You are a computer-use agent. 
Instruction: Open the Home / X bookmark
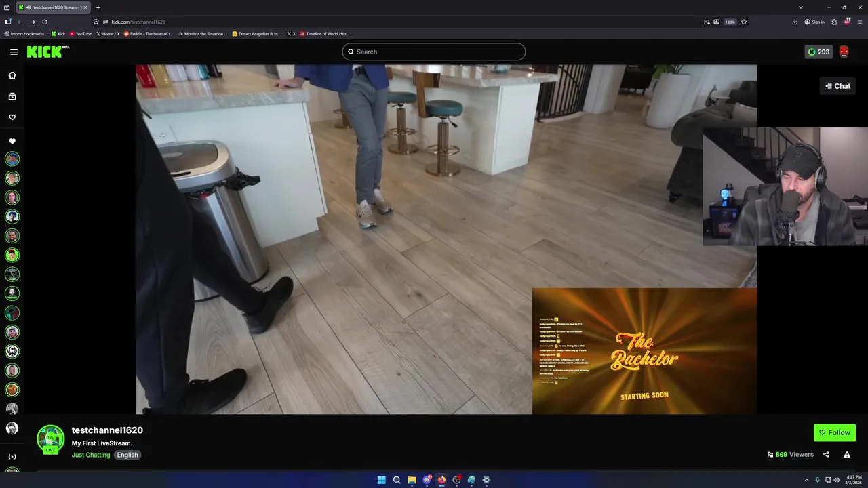(108, 33)
